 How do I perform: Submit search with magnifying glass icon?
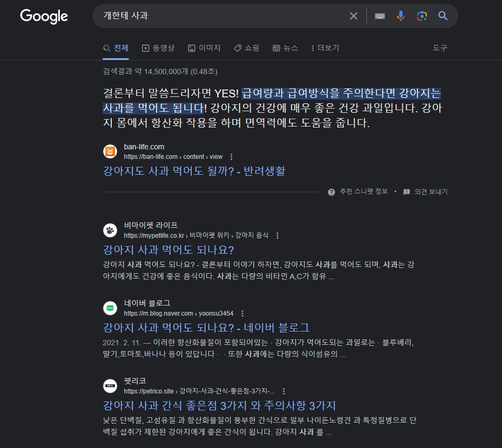point(443,16)
